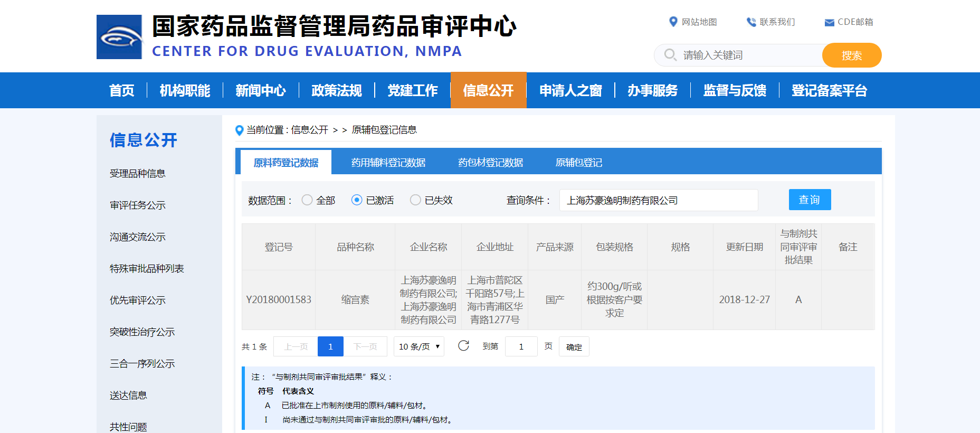Image resolution: width=980 pixels, height=433 pixels.
Task: Click the site map pin icon
Action: [673, 22]
